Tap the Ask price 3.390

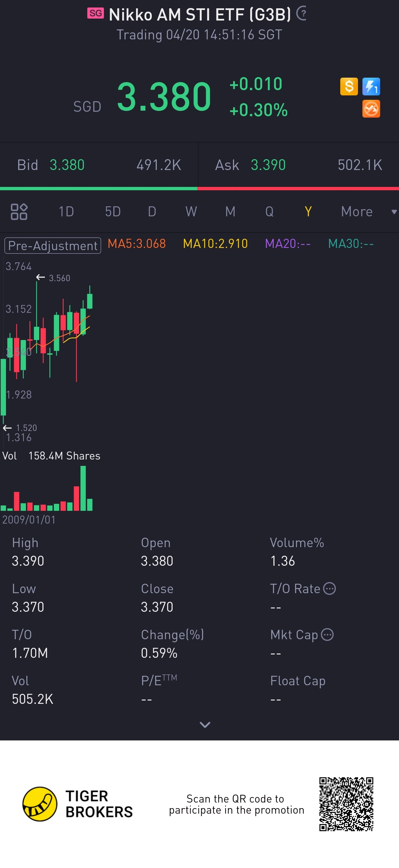coord(268,165)
